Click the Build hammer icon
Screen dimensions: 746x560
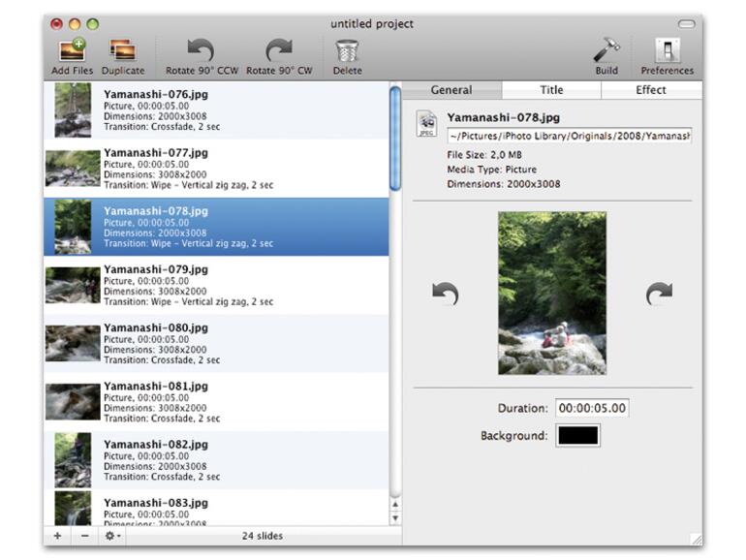pyautogui.click(x=606, y=50)
